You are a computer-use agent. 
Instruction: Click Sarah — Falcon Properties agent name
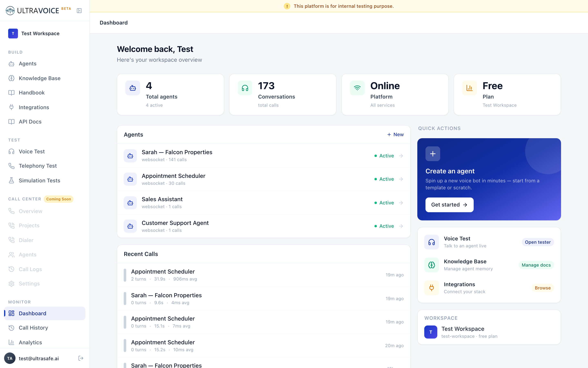[177, 152]
